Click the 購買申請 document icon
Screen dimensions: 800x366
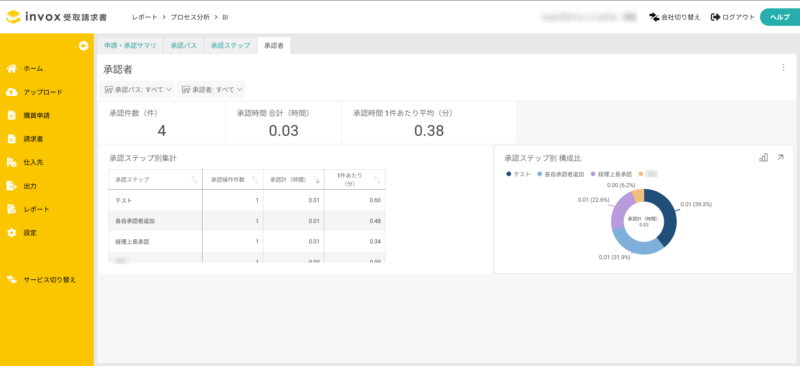pos(12,116)
